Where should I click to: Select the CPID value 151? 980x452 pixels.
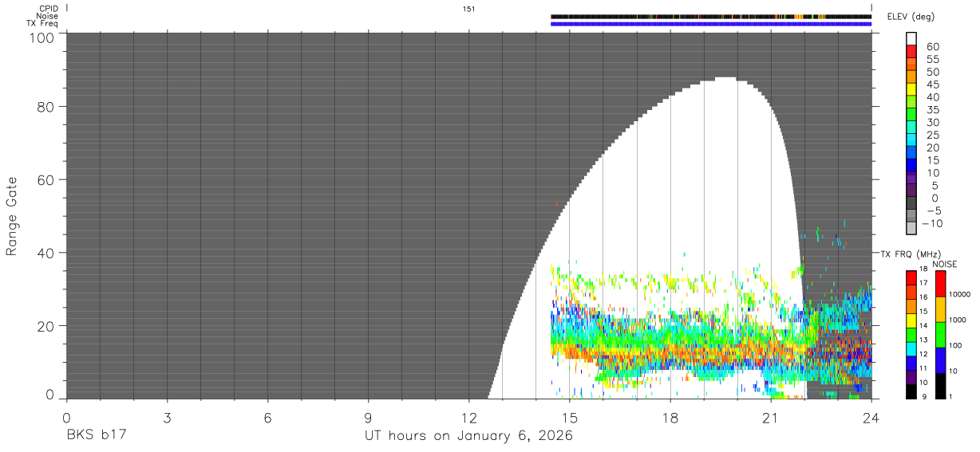(469, 9)
